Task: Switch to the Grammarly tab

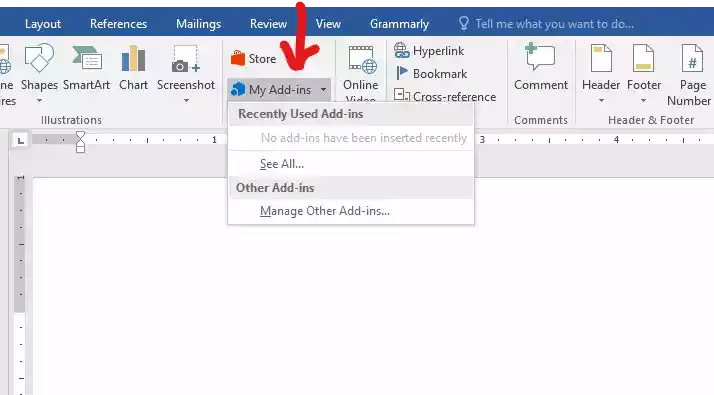Action: tap(399, 24)
